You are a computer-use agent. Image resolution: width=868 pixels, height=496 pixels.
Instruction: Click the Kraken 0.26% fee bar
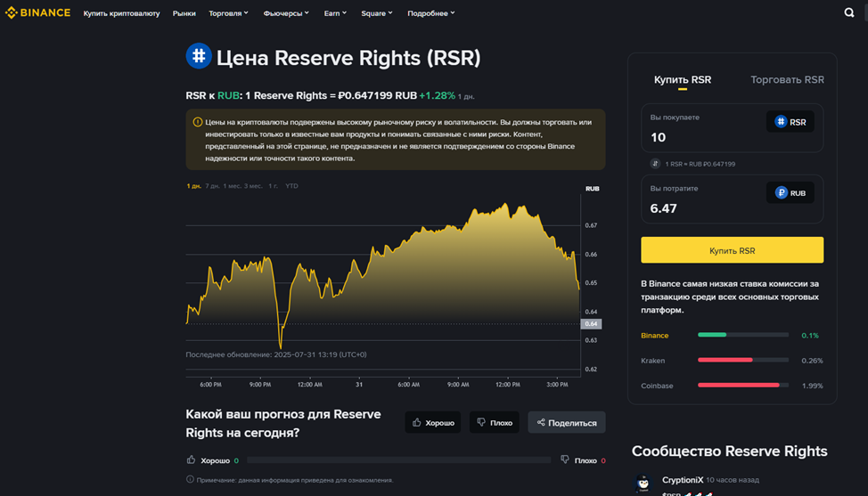pyautogui.click(x=743, y=360)
